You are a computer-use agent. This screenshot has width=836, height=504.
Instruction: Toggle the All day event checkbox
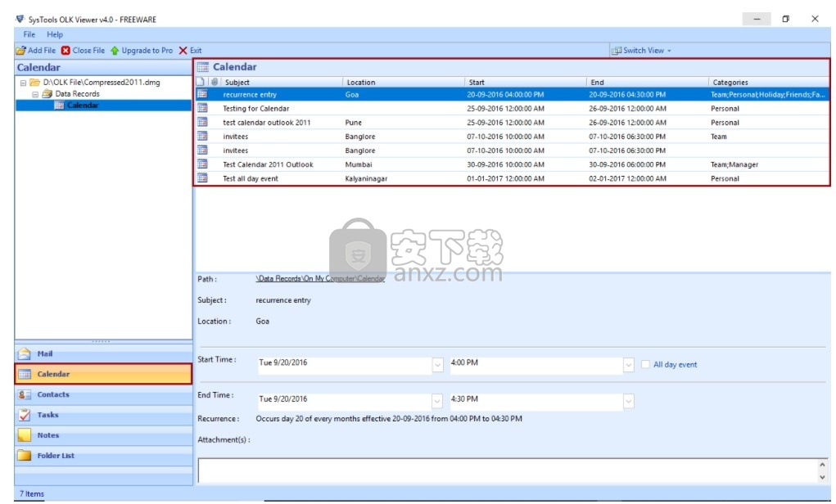coord(645,364)
